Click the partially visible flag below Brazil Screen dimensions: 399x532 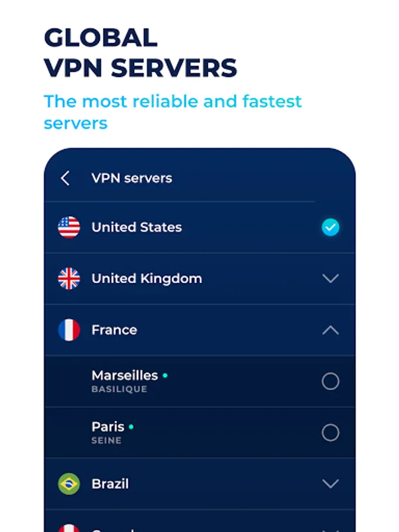(69, 528)
